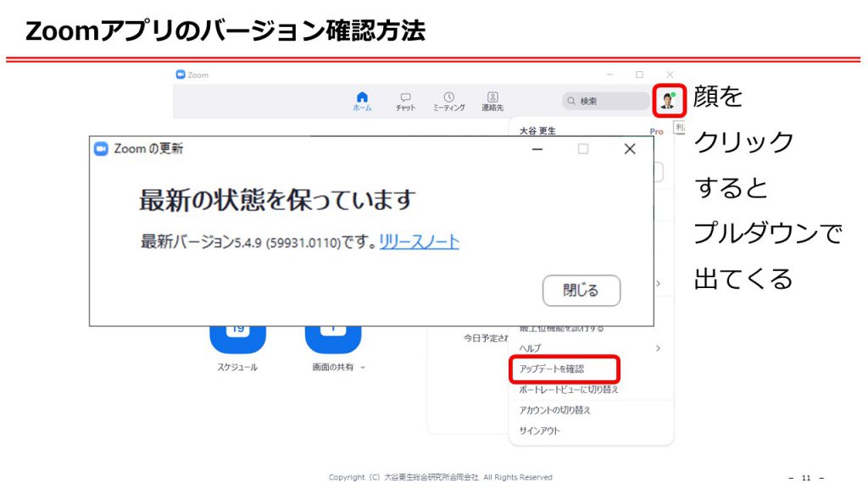Viewport: 868px width, 488px height.
Task: Expand the ヘルプ chevron arrow
Action: click(658, 348)
